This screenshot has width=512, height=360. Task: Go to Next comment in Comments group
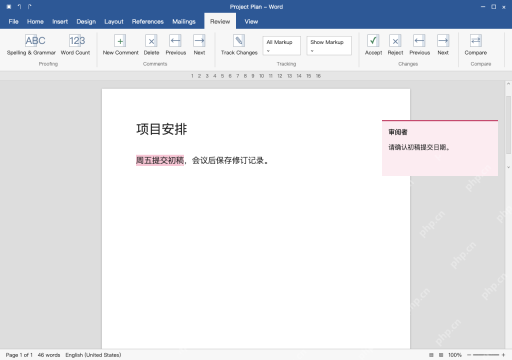[x=199, y=45]
